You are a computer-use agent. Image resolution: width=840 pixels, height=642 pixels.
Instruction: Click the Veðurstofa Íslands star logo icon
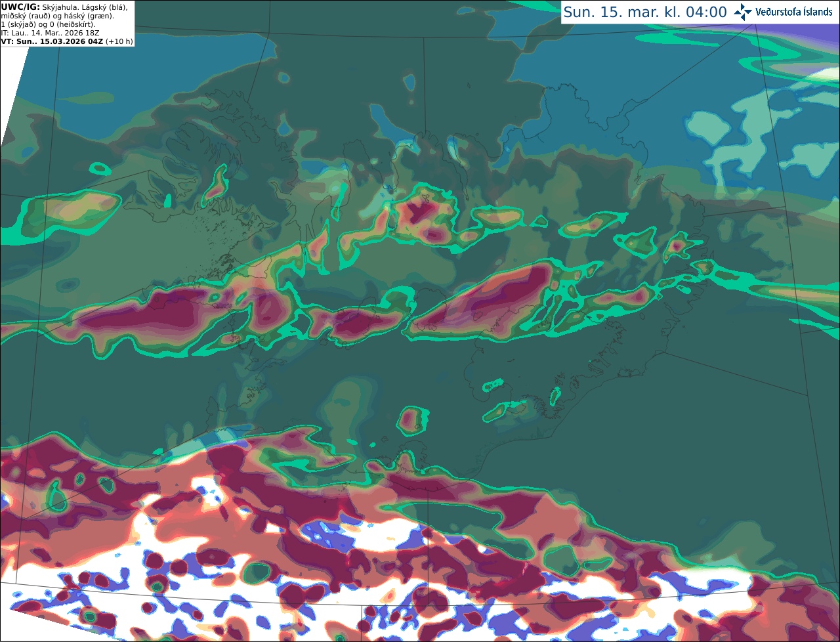(743, 12)
